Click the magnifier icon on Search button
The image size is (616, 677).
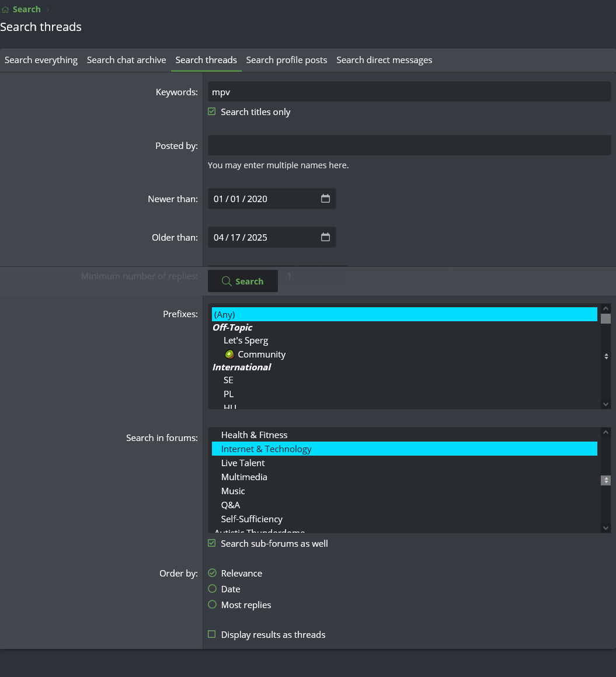[227, 282]
